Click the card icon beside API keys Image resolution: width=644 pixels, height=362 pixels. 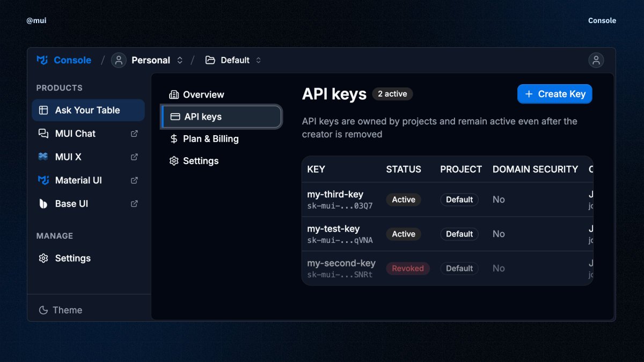click(175, 116)
